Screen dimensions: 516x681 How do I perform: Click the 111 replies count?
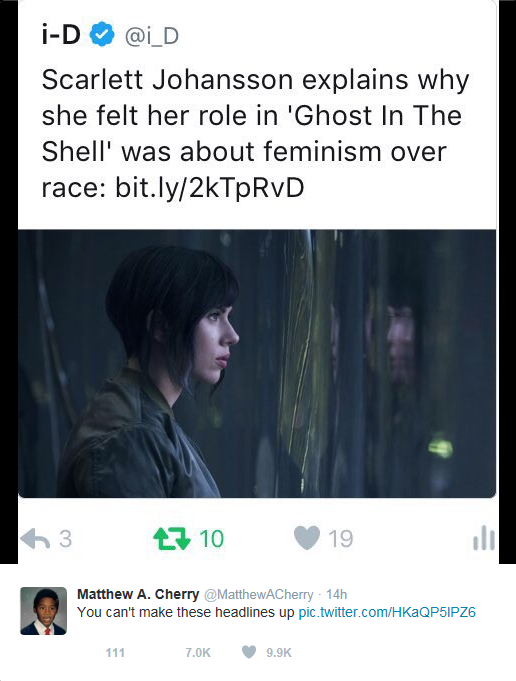115,652
